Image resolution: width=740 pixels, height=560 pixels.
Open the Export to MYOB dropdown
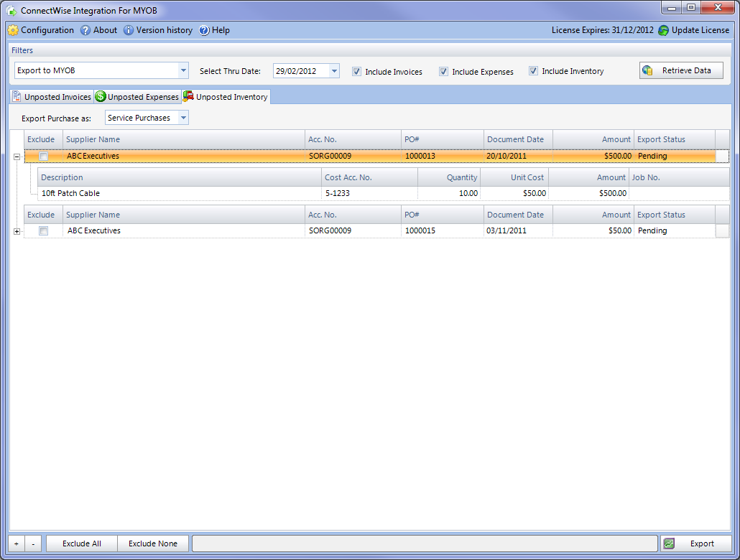pyautogui.click(x=183, y=70)
